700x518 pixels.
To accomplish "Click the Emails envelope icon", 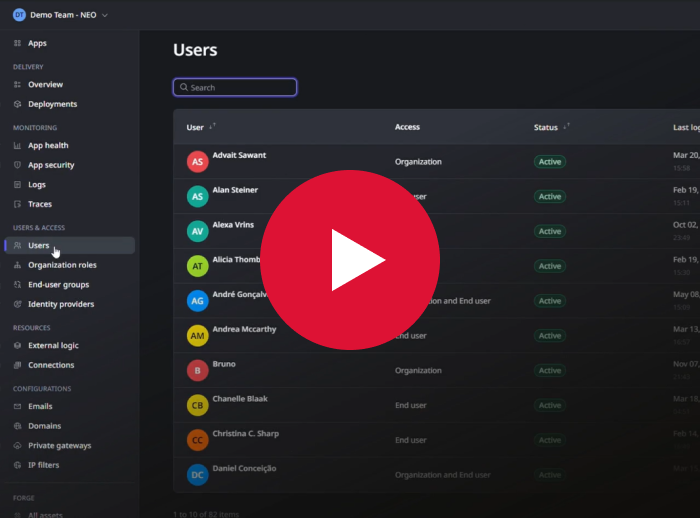I will pyautogui.click(x=17, y=406).
